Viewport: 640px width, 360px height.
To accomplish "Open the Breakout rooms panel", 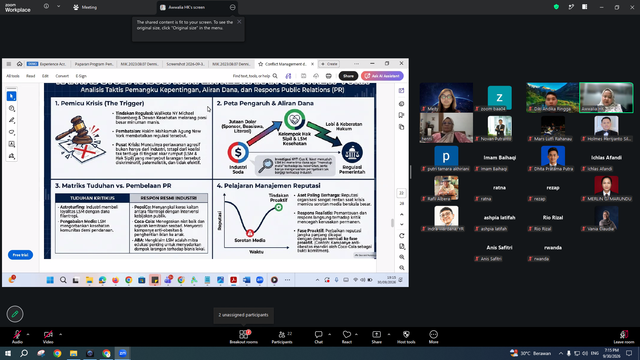I will [244, 336].
